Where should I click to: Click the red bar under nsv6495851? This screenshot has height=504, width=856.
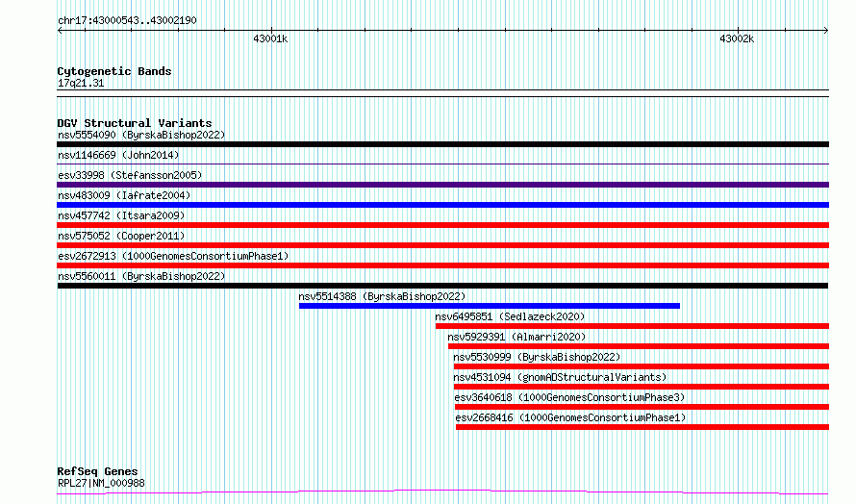(632, 326)
